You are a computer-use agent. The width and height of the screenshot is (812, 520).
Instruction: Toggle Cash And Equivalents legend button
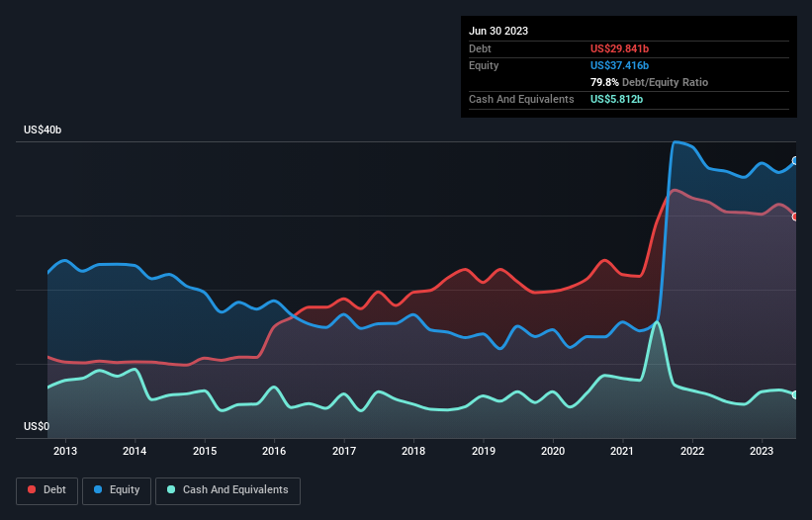coord(227,490)
